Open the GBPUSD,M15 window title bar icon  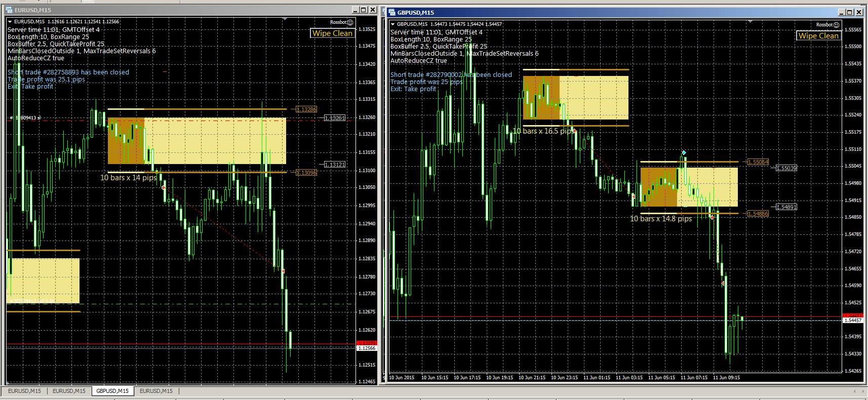click(x=391, y=12)
